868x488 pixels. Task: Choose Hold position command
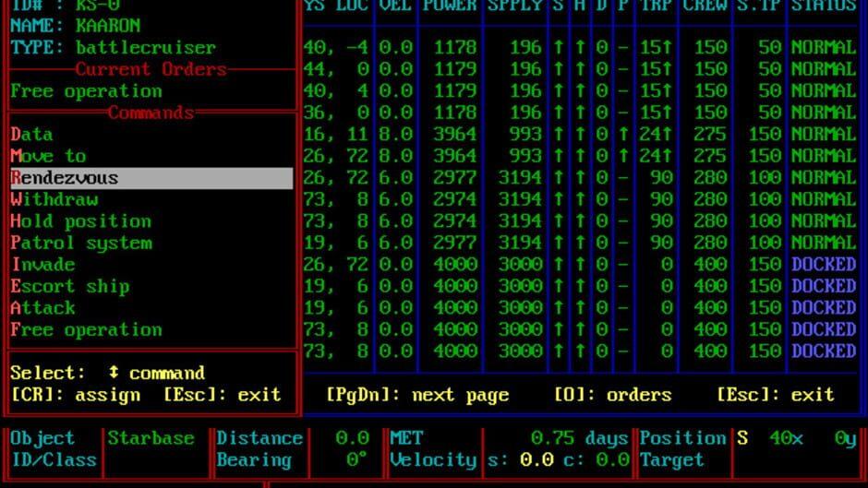tap(81, 221)
